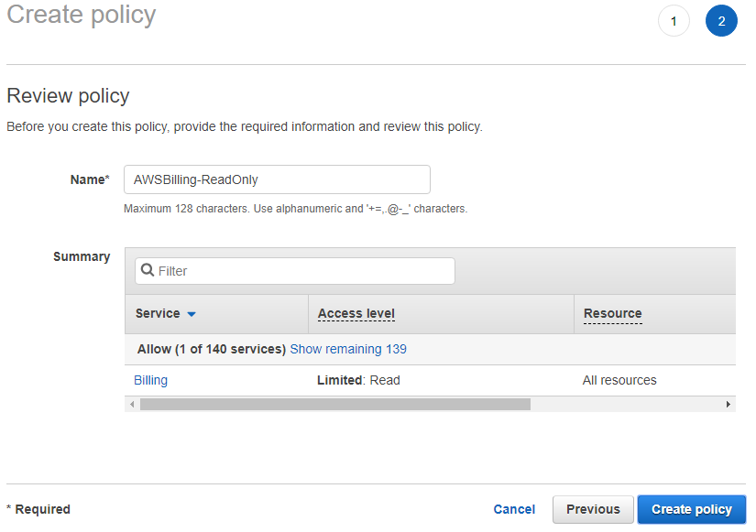The image size is (756, 532).
Task: Select the 'Limited: Read' access cell
Action: [x=358, y=380]
